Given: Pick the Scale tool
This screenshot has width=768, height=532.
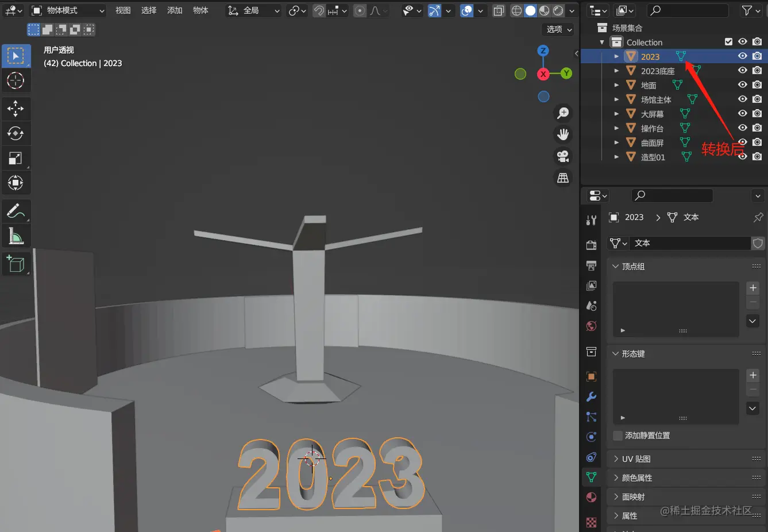Looking at the screenshot, I should (16, 158).
